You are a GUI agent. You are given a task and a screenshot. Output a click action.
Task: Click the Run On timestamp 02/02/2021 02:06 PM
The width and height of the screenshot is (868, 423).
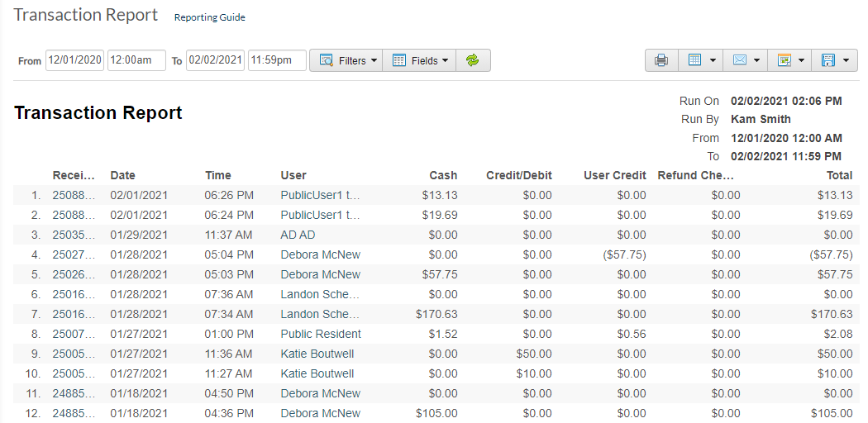786,101
